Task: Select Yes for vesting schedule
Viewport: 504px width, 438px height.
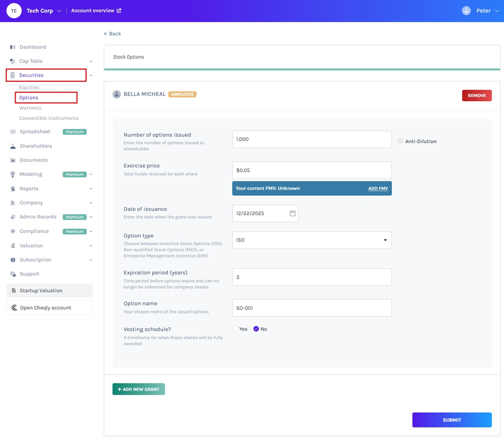Action: (234, 328)
